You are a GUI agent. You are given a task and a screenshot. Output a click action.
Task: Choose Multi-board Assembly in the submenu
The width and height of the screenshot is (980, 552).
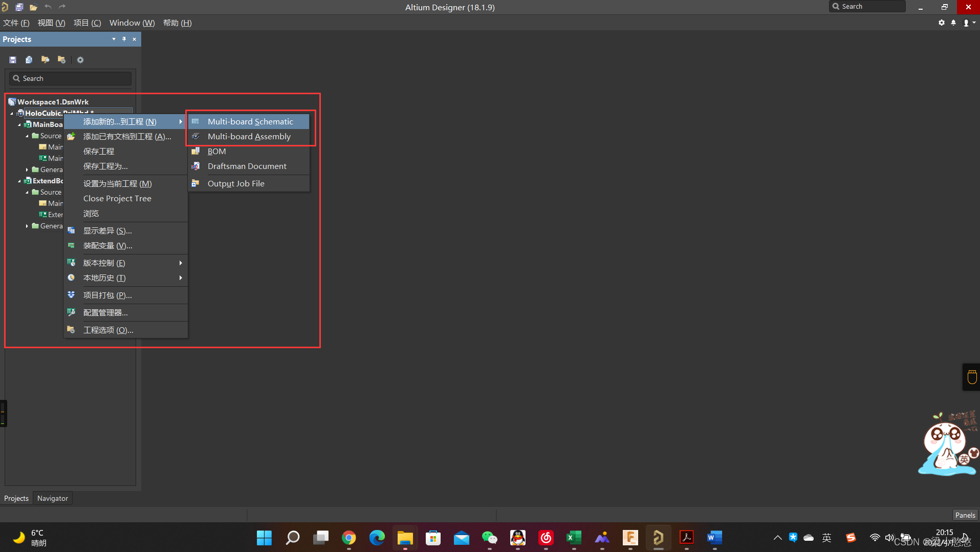click(x=249, y=137)
